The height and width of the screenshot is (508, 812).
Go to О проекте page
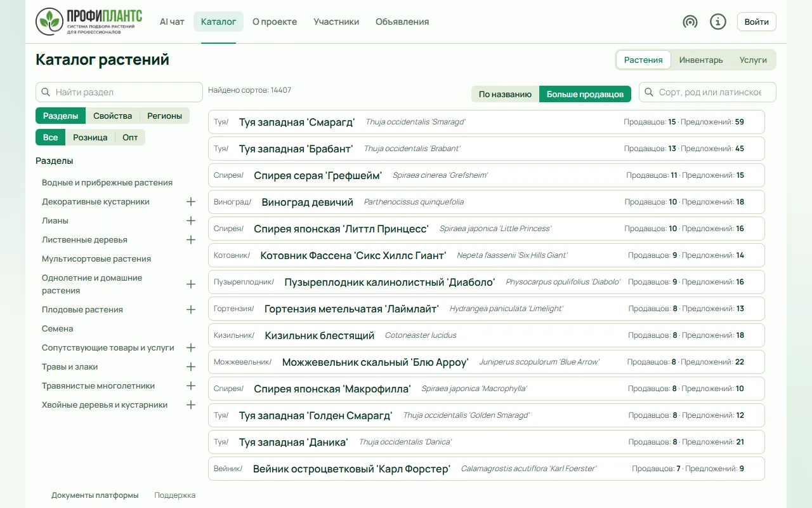[275, 22]
